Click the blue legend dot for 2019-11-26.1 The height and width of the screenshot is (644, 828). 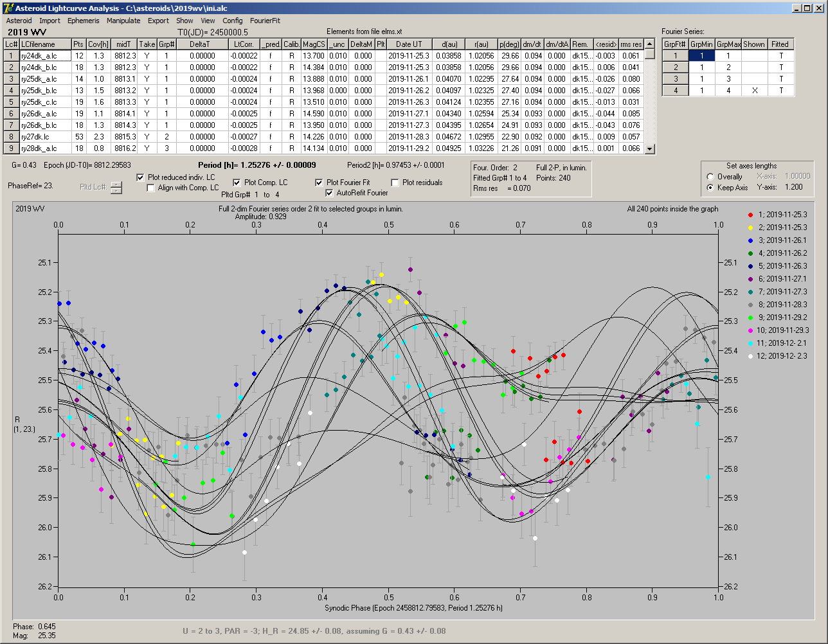coord(750,240)
